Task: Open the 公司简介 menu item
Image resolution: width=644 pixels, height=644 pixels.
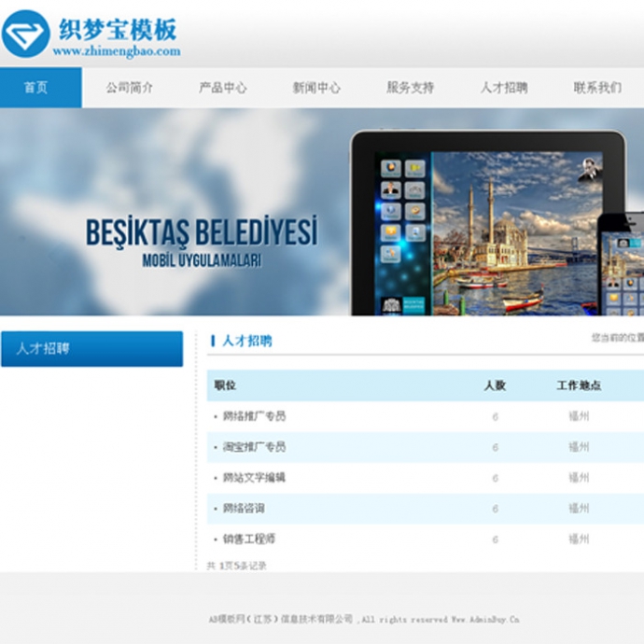Action: pyautogui.click(x=130, y=88)
